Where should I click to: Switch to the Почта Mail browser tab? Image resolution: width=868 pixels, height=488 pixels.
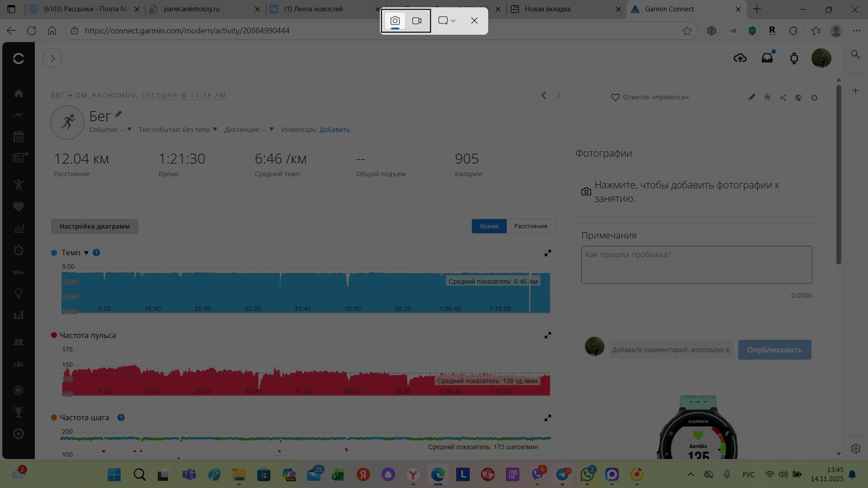point(84,9)
